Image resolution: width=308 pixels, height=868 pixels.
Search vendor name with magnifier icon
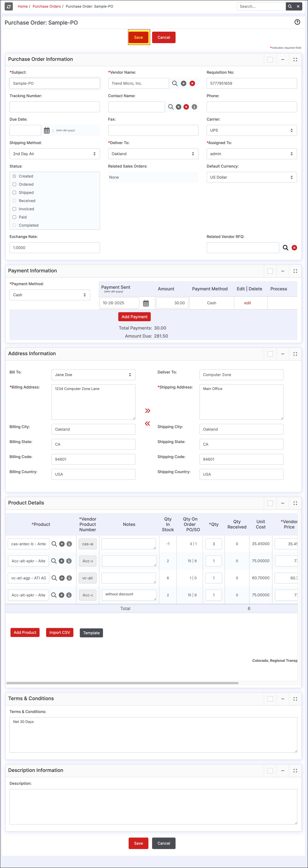(175, 83)
